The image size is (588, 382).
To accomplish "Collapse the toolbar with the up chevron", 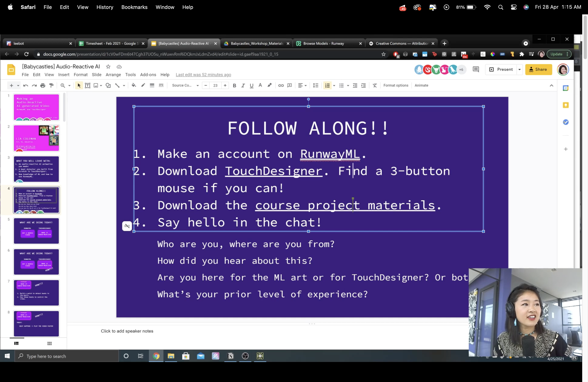I will 551,86.
